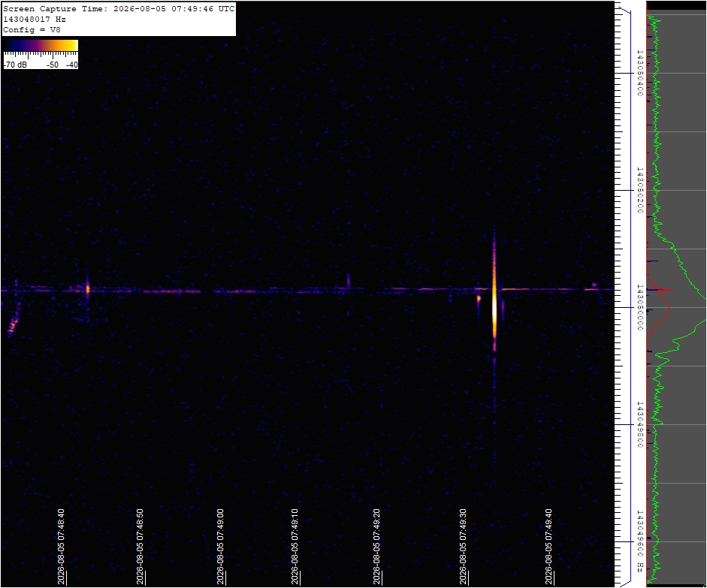Click the purple spike near 07:49:17
This screenshot has height=588, width=707.
(x=348, y=280)
